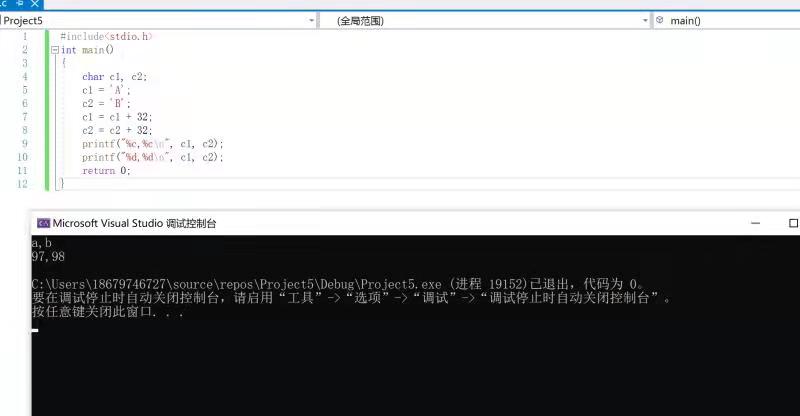Click the line 'char c1, c2;'

click(x=114, y=77)
